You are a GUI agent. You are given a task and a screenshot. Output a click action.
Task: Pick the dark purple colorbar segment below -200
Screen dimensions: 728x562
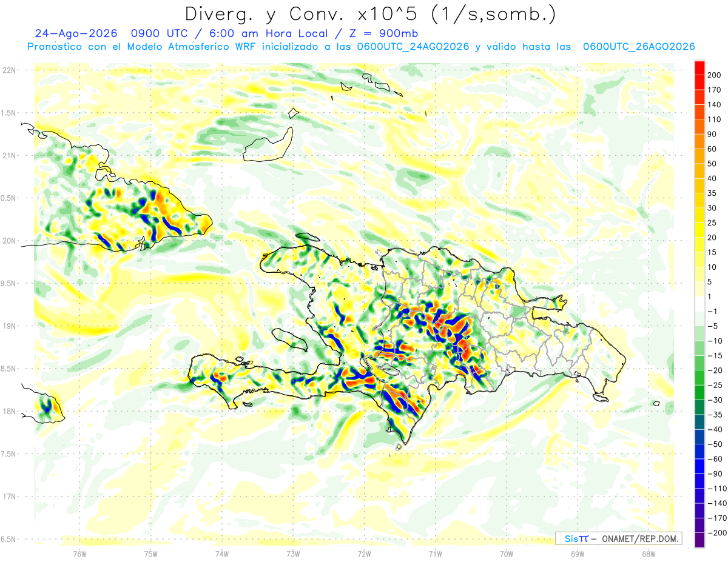699,540
